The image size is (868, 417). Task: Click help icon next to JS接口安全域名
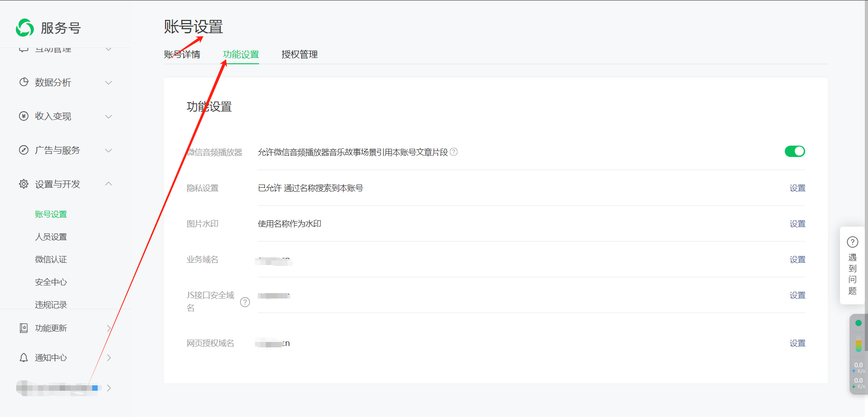(245, 302)
